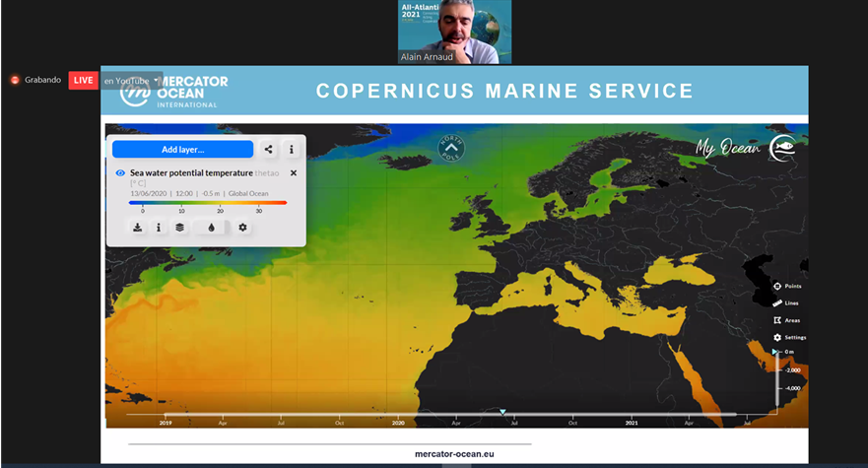868x468 pixels.
Task: Open the info icon next to share
Action: coord(292,150)
